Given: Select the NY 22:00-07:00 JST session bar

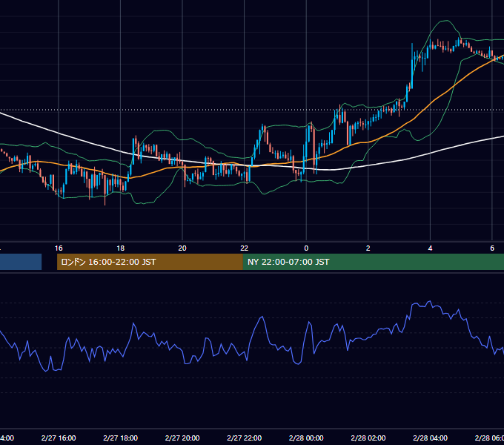Looking at the screenshot, I should [373, 262].
